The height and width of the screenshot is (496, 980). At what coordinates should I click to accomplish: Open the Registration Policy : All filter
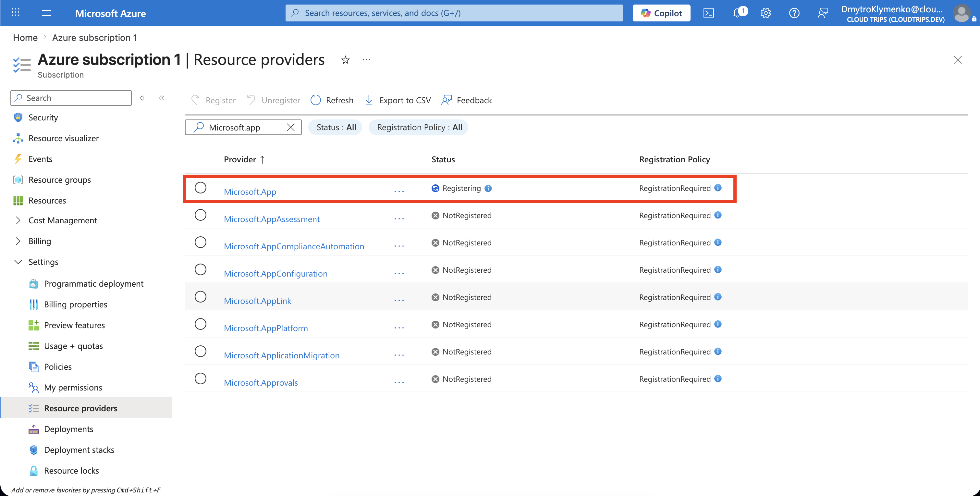419,127
